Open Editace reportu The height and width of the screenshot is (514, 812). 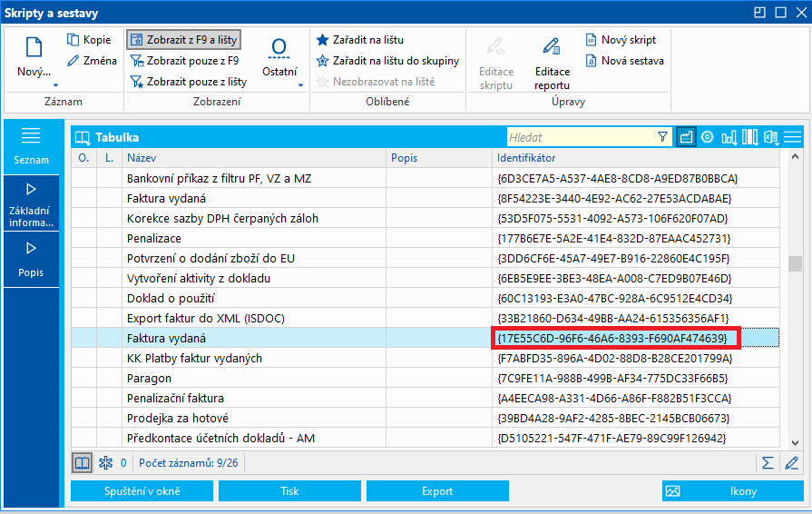click(x=552, y=64)
